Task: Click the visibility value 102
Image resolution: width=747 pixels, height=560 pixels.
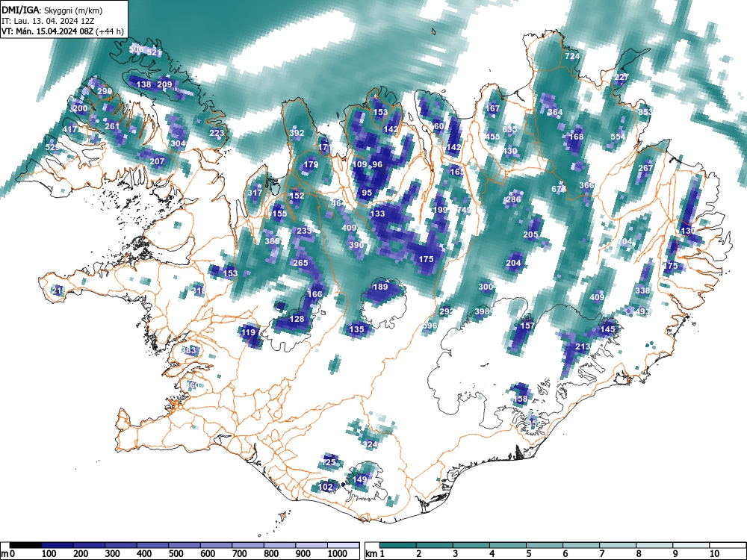Action: [x=325, y=487]
